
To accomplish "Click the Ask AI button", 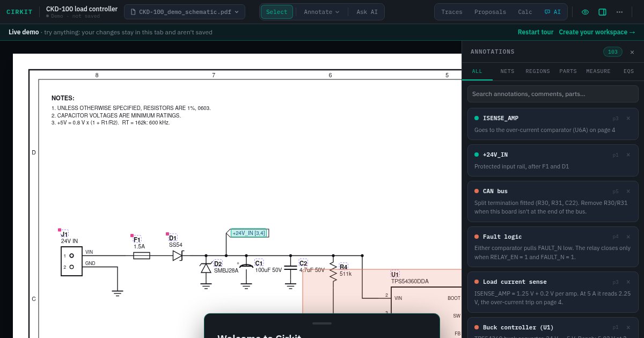I will tap(367, 12).
